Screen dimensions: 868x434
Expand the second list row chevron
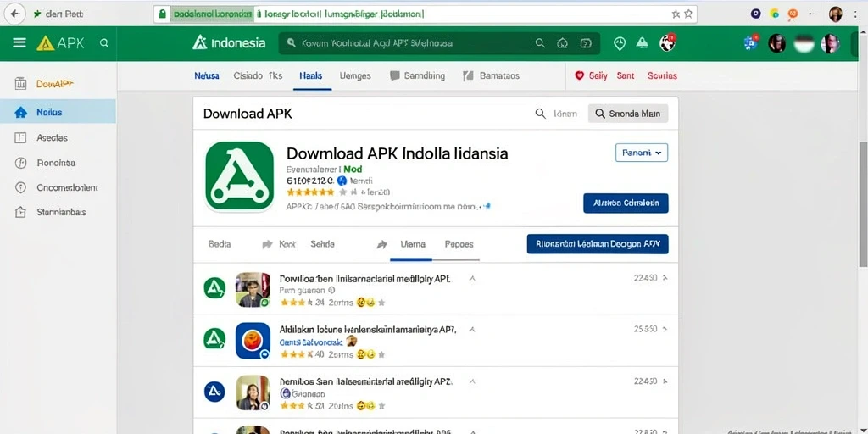click(x=471, y=330)
